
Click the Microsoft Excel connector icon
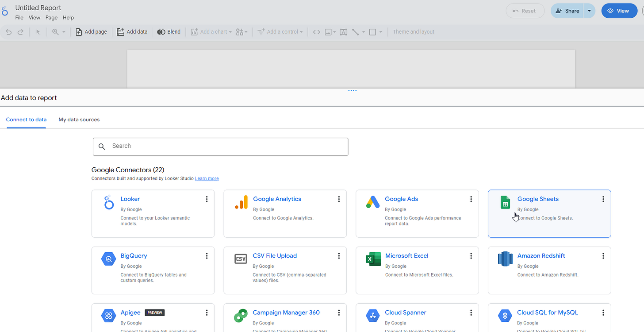click(373, 259)
